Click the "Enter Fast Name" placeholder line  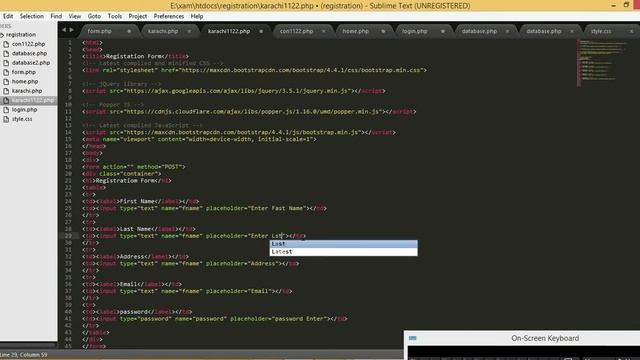click(204, 209)
